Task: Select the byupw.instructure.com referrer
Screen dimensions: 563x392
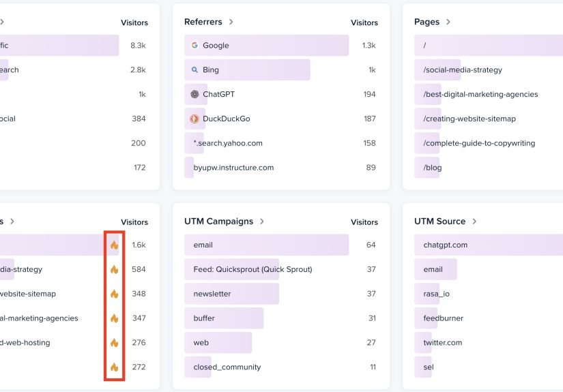Action: pos(280,167)
